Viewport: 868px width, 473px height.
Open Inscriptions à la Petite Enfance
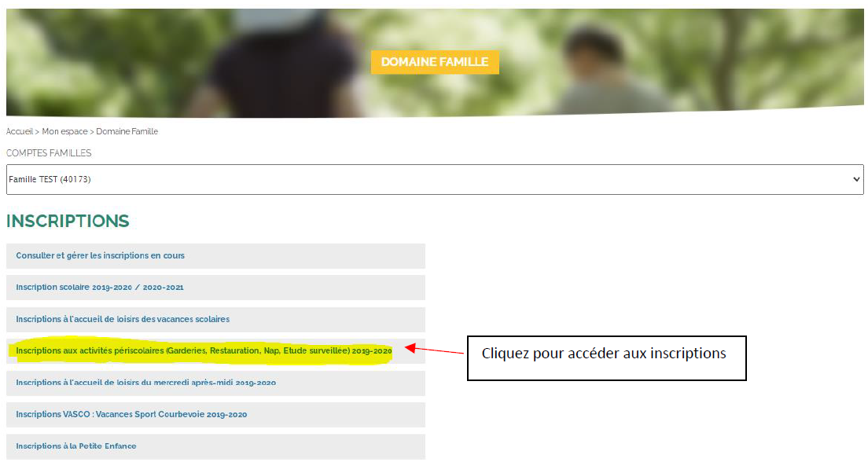pos(215,446)
